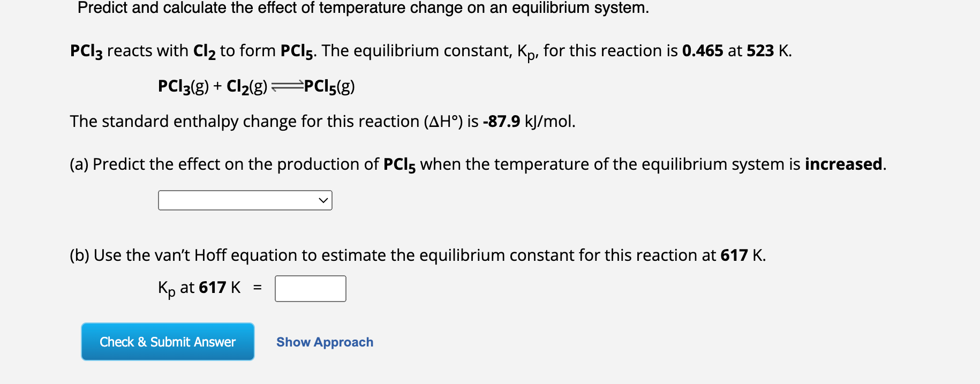This screenshot has width=980, height=384.
Task: Click the page title about temperature change
Action: pos(363,7)
